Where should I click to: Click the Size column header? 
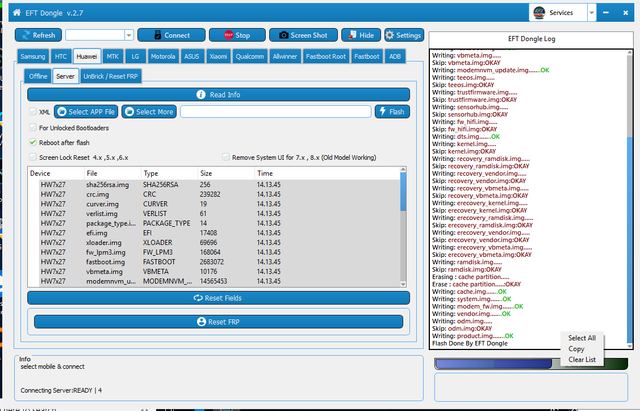(226, 173)
